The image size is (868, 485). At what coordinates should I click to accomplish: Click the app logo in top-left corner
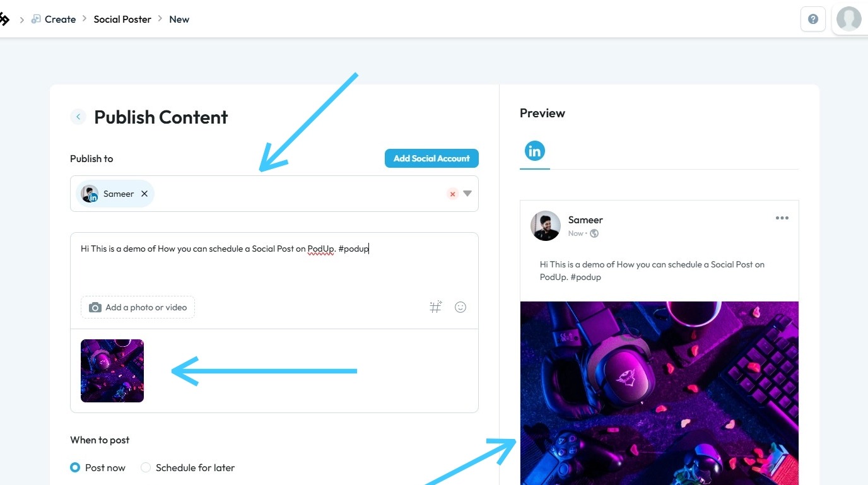4,19
